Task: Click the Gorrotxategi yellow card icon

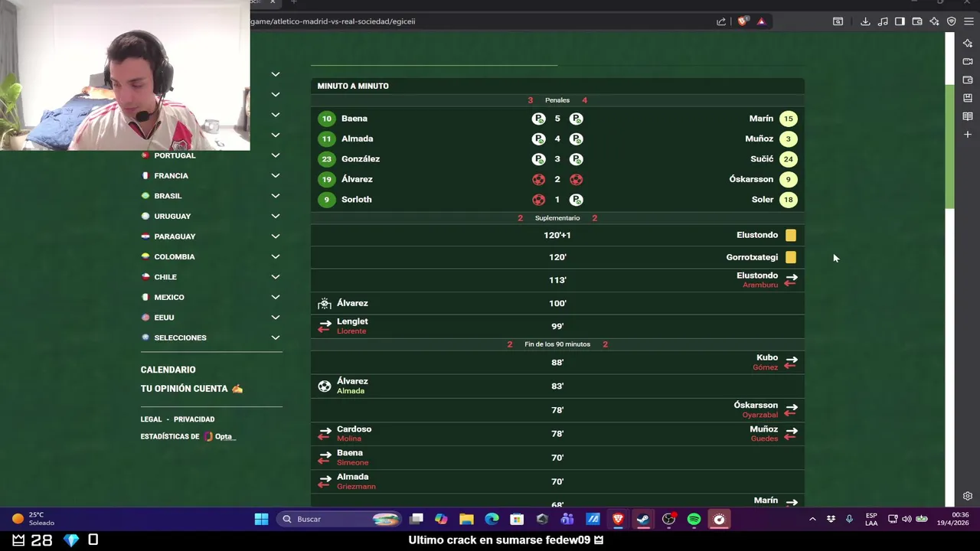Action: pos(790,257)
